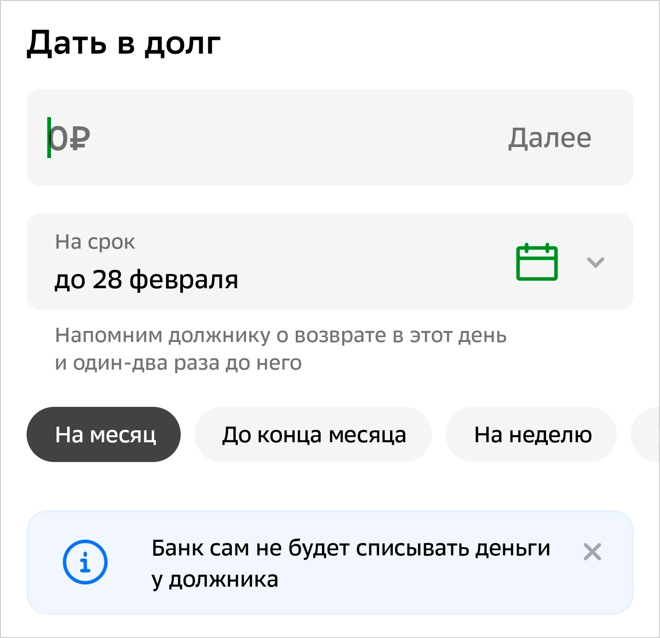Viewport: 660px width, 638px height.
Task: Click the "Напомним должнику" reminder hint text
Action: (x=280, y=335)
